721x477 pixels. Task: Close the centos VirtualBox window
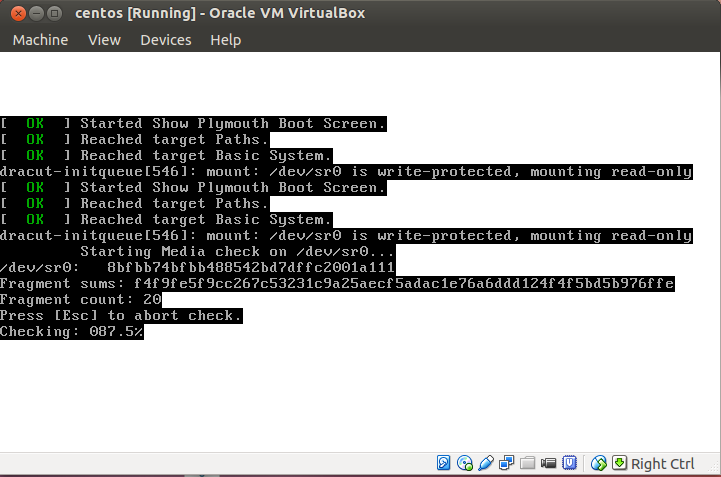point(18,13)
